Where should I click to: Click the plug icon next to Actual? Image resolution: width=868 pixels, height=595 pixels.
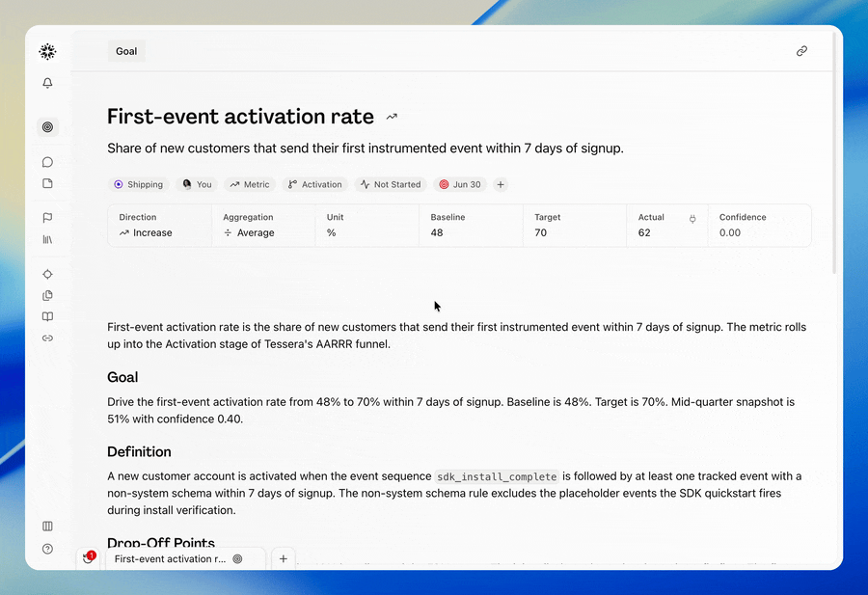692,219
